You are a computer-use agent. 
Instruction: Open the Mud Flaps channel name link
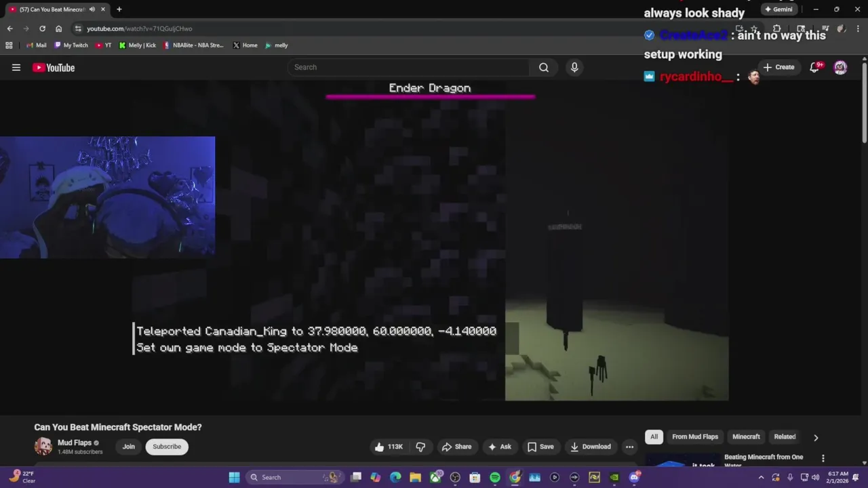75,443
